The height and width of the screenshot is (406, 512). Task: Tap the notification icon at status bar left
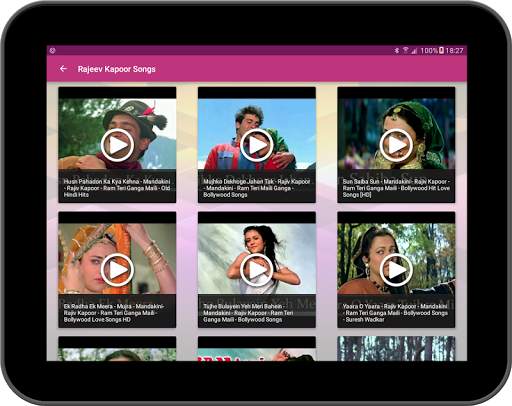click(52, 50)
